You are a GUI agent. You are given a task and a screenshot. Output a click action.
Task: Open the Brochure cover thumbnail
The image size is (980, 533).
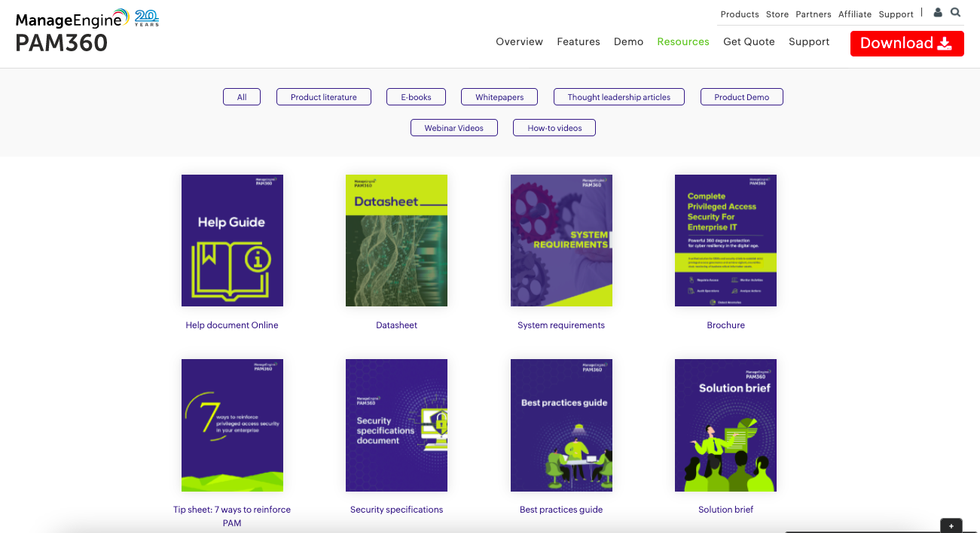725,241
